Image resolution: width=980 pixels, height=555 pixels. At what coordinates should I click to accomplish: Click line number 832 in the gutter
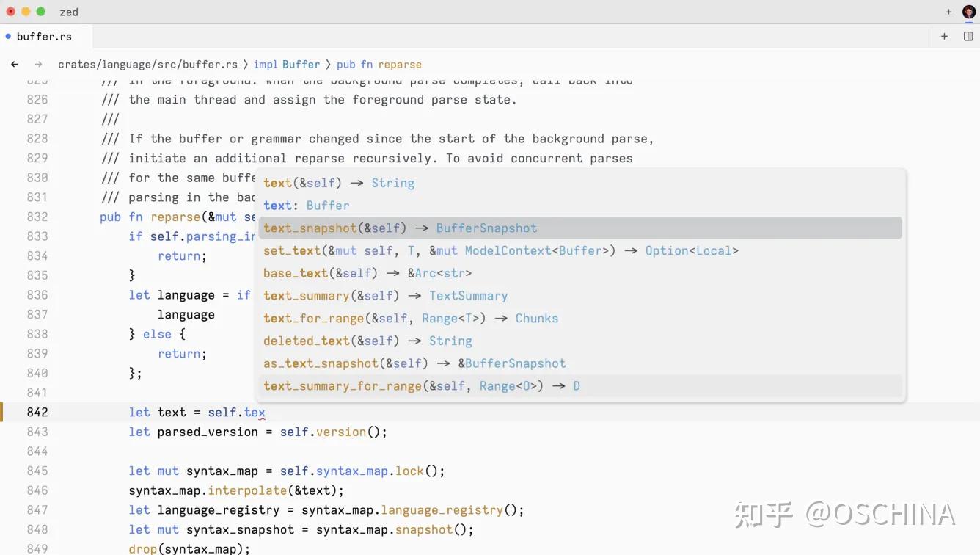pyautogui.click(x=37, y=217)
